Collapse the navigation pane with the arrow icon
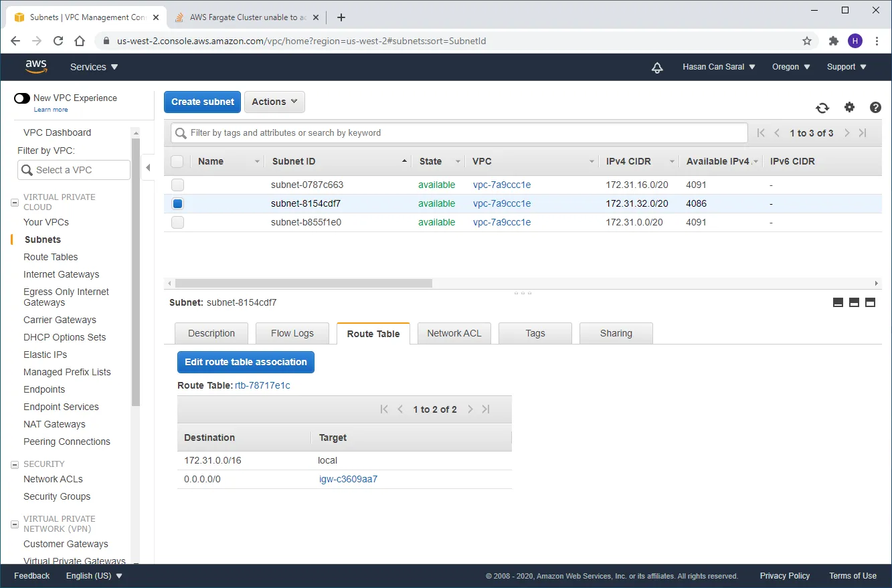The width and height of the screenshot is (892, 588). pyautogui.click(x=148, y=167)
